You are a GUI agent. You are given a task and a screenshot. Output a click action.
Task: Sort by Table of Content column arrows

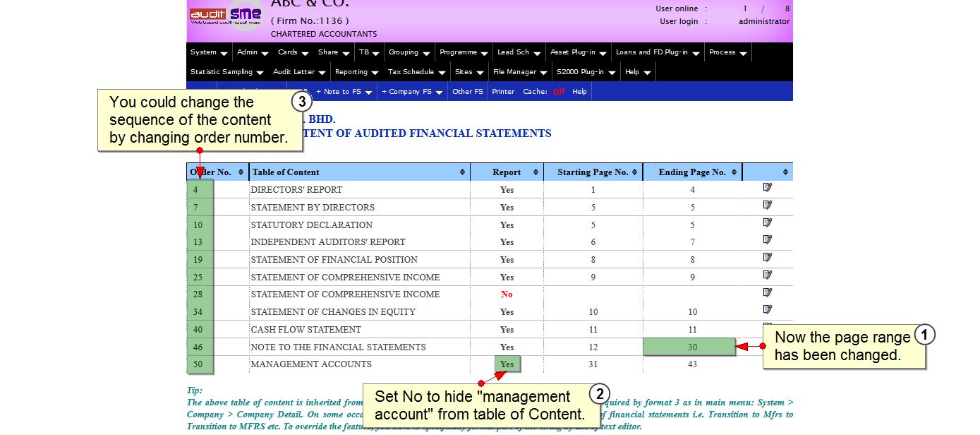pyautogui.click(x=463, y=172)
